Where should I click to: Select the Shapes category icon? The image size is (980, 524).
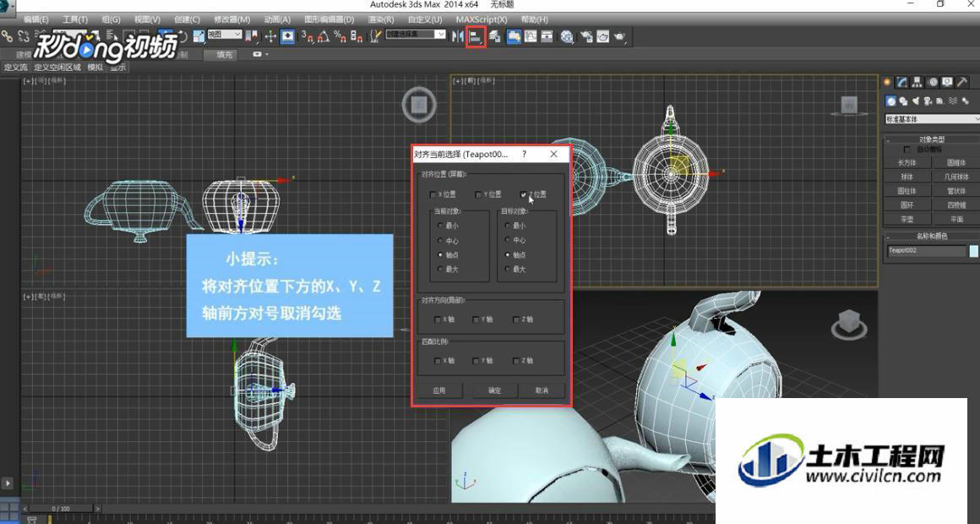(x=903, y=101)
